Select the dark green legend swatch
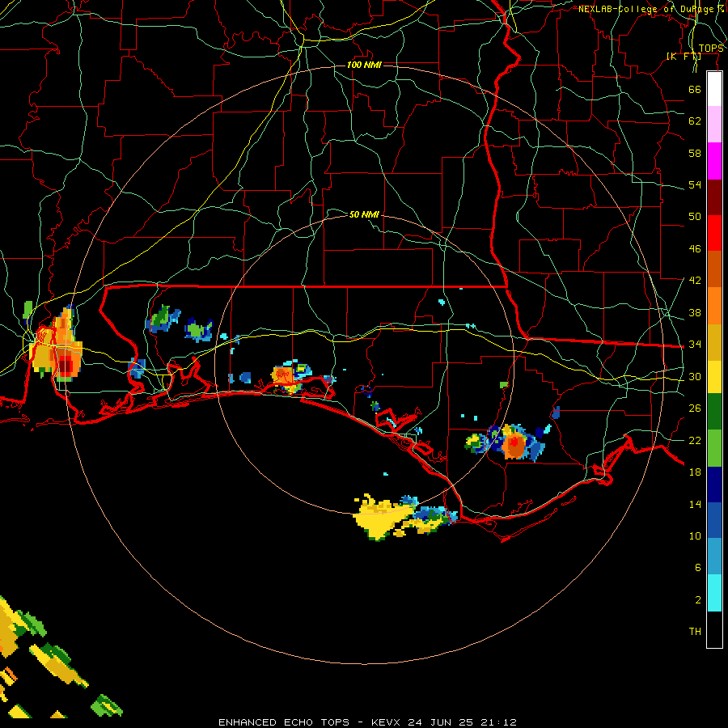This screenshot has height=728, width=728. [714, 412]
